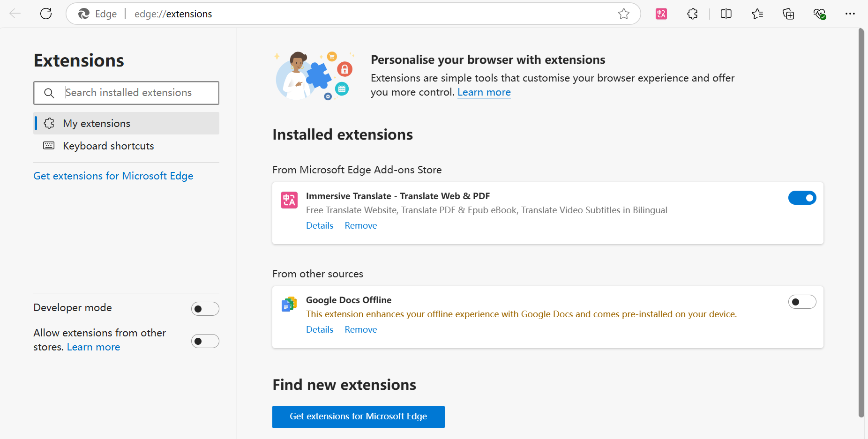Enable Allow extensions from other stores
This screenshot has width=868, height=439.
[x=205, y=341]
